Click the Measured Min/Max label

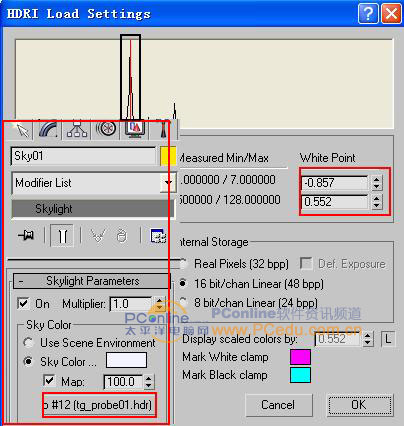tap(224, 158)
